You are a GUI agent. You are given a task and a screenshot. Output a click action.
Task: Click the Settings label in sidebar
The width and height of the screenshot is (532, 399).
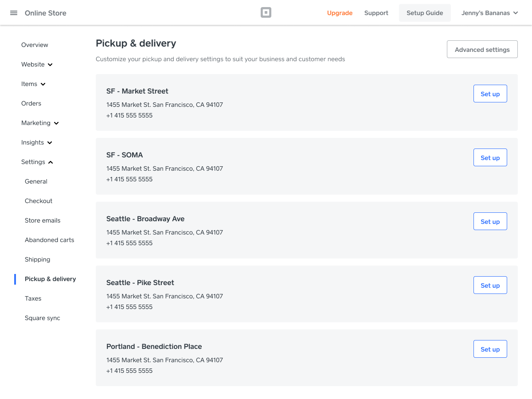[33, 162]
